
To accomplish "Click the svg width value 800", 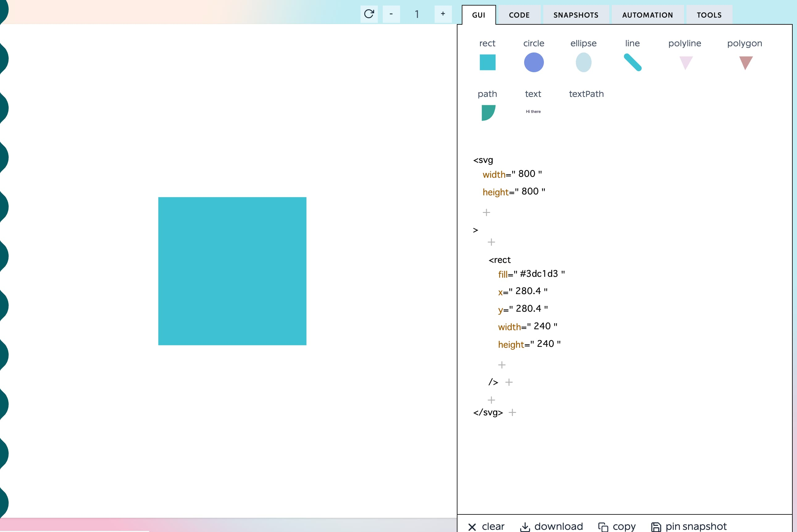I will coord(527,174).
